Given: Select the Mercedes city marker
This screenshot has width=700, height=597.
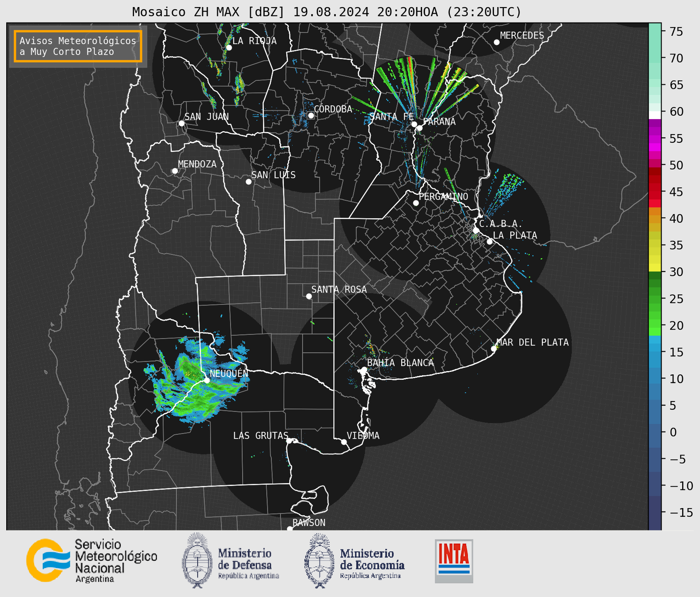Looking at the screenshot, I should coord(497,42).
